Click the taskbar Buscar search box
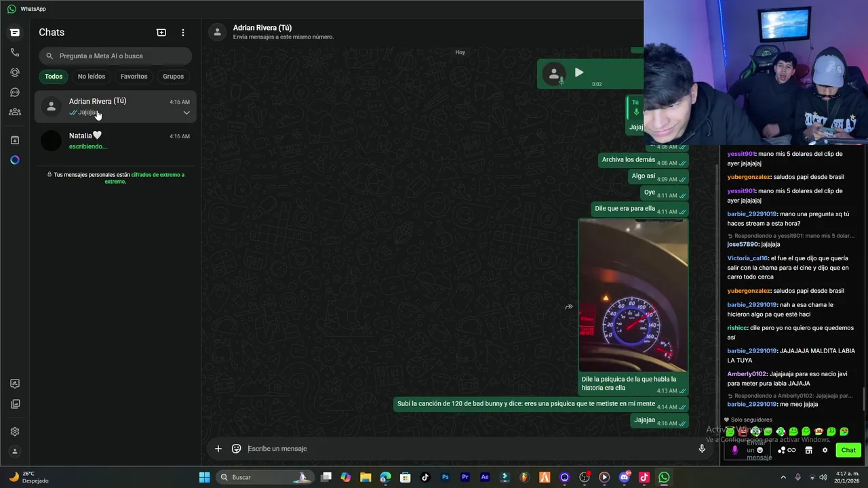The height and width of the screenshot is (488, 868). [x=265, y=477]
